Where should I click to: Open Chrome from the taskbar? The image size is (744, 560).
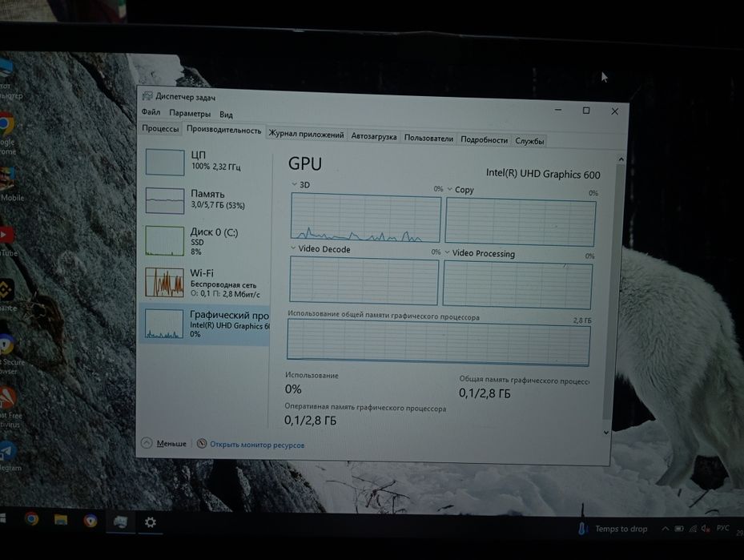click(x=31, y=518)
